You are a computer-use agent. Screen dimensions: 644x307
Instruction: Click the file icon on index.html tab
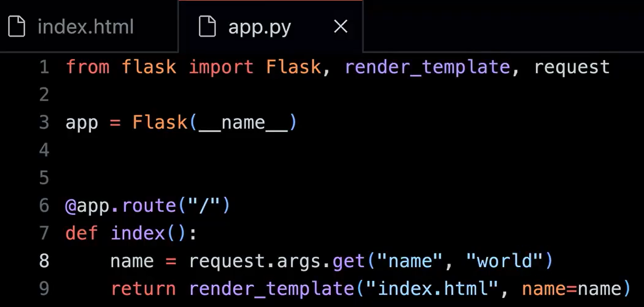click(17, 27)
